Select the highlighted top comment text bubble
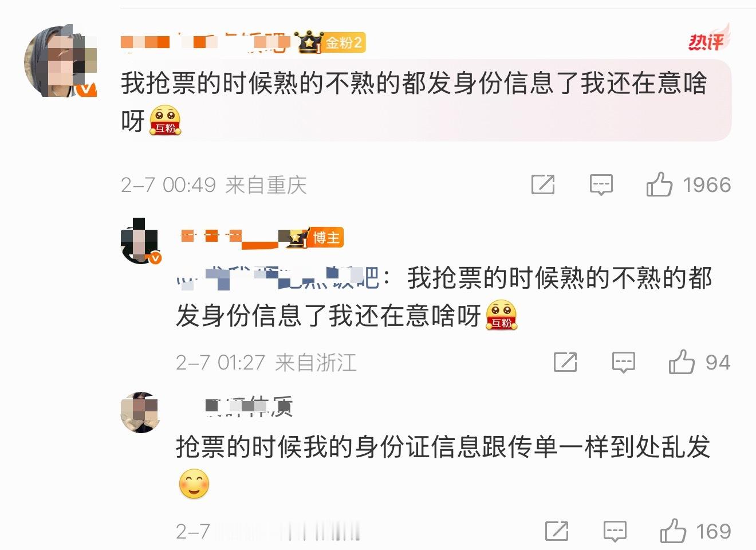Image resolution: width=756 pixels, height=550 pixels. click(426, 101)
